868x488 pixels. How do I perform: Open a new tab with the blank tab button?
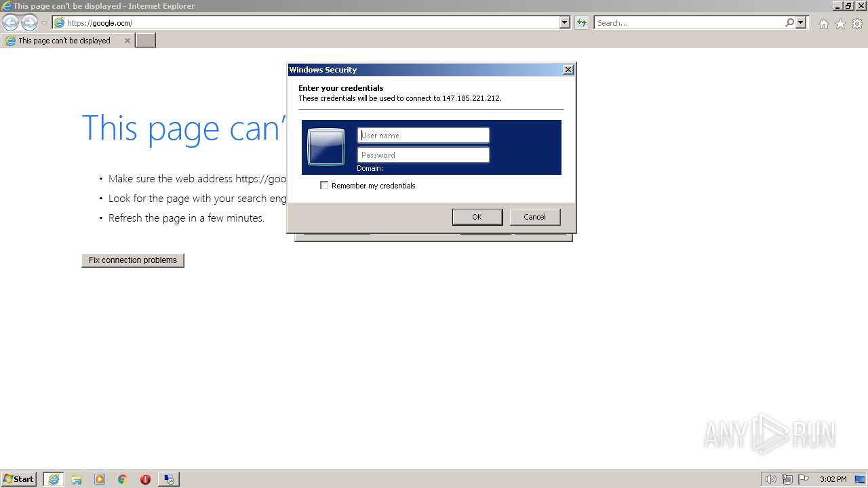pyautogui.click(x=146, y=41)
